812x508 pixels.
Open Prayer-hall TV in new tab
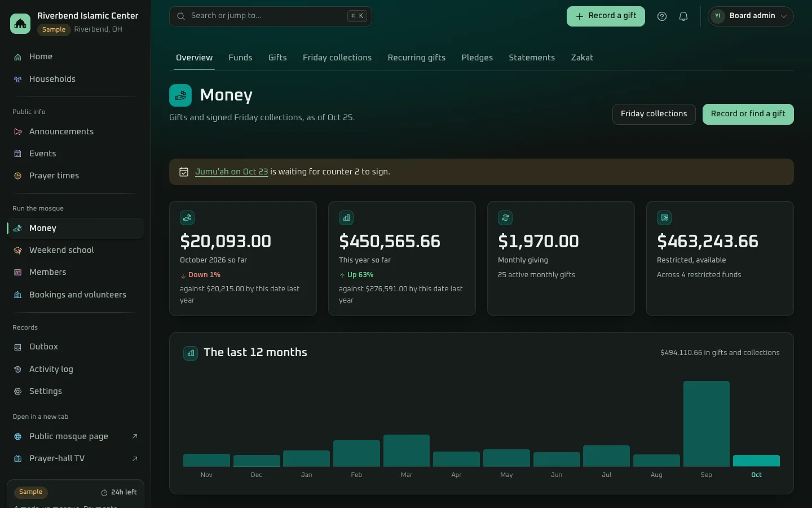coord(76,458)
